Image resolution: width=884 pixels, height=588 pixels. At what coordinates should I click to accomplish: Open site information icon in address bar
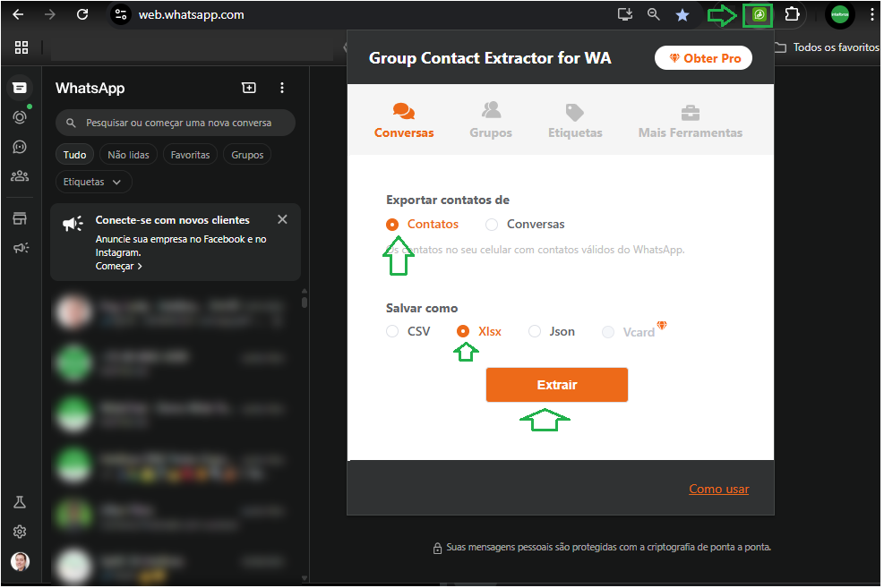121,14
